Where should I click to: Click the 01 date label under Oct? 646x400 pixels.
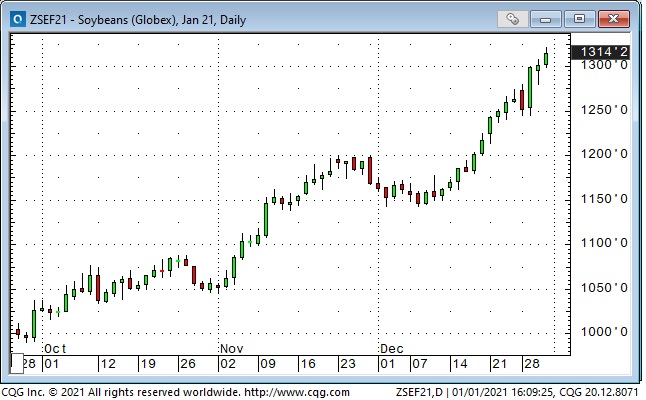point(51,364)
